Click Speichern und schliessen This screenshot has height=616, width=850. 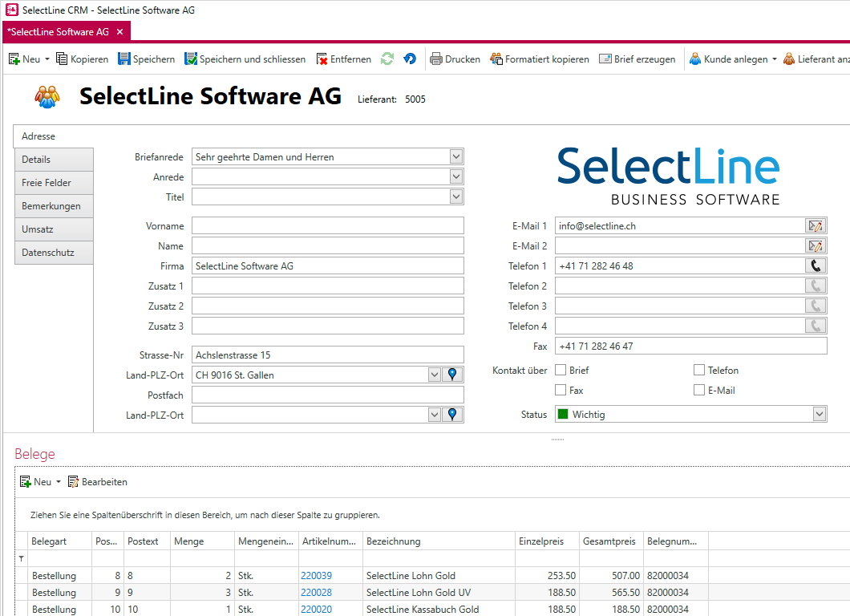(x=245, y=59)
